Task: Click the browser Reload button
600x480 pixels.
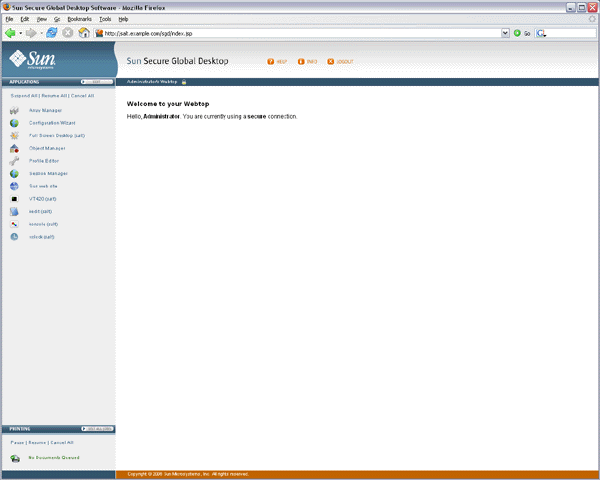Action: coord(52,33)
